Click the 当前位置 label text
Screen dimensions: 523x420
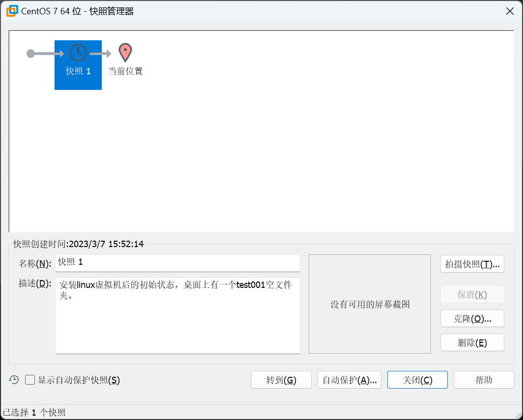click(x=125, y=71)
